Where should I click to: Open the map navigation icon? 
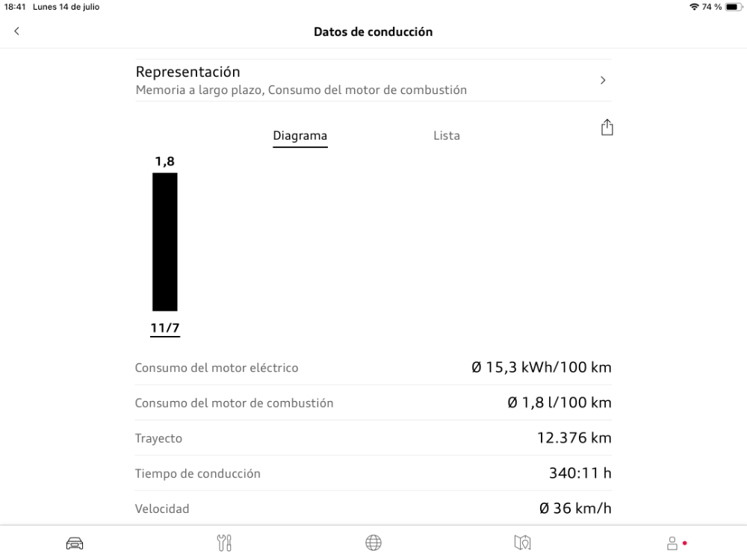pyautogui.click(x=523, y=543)
